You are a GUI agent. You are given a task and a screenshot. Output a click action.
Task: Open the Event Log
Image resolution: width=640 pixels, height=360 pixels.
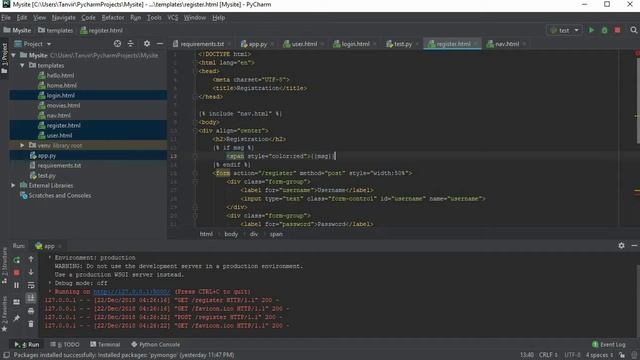click(x=609, y=344)
